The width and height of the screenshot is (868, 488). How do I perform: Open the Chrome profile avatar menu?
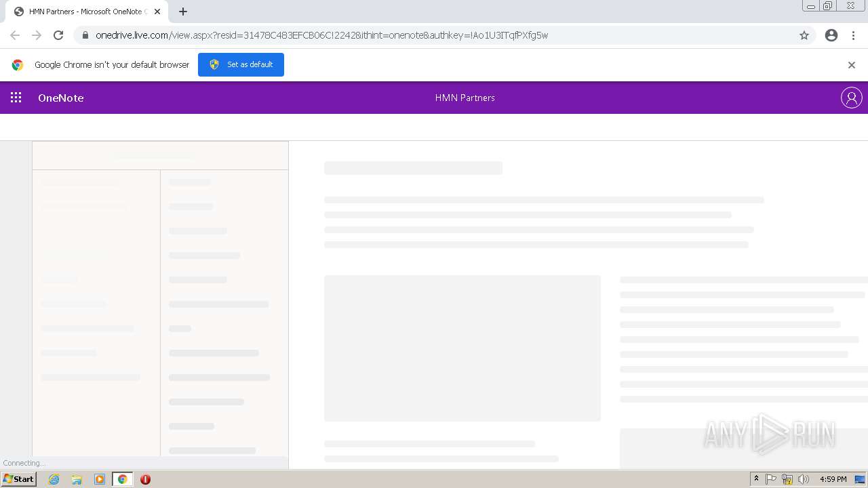click(x=831, y=35)
